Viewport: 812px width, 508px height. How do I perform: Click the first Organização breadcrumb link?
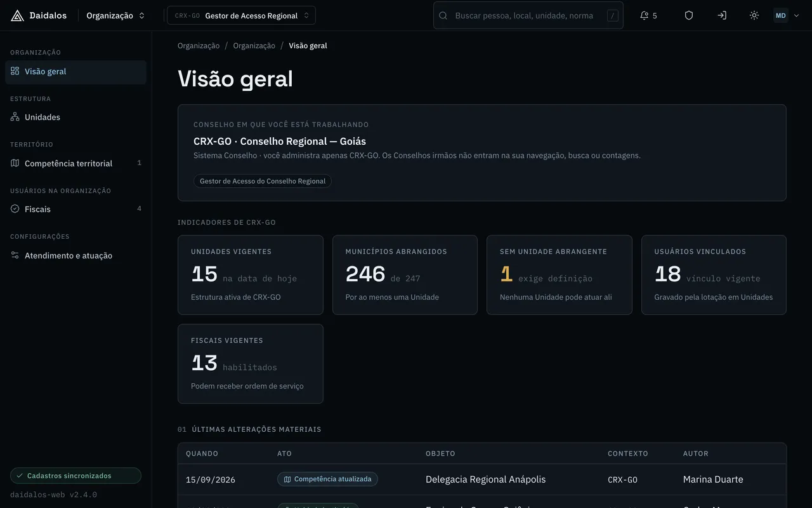199,46
